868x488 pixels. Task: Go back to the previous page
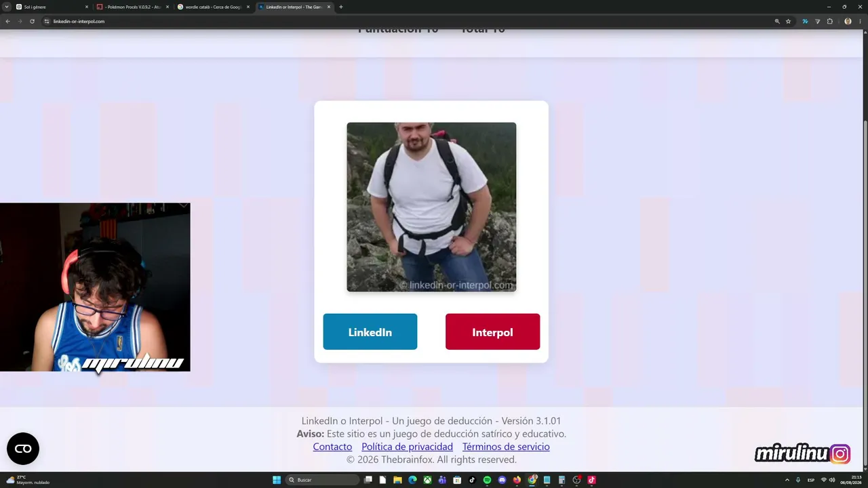pyautogui.click(x=7, y=21)
